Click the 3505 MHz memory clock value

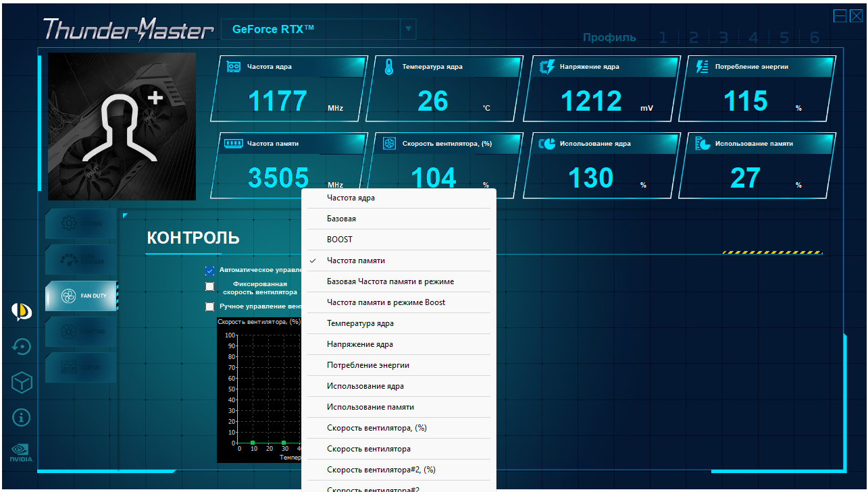(278, 177)
